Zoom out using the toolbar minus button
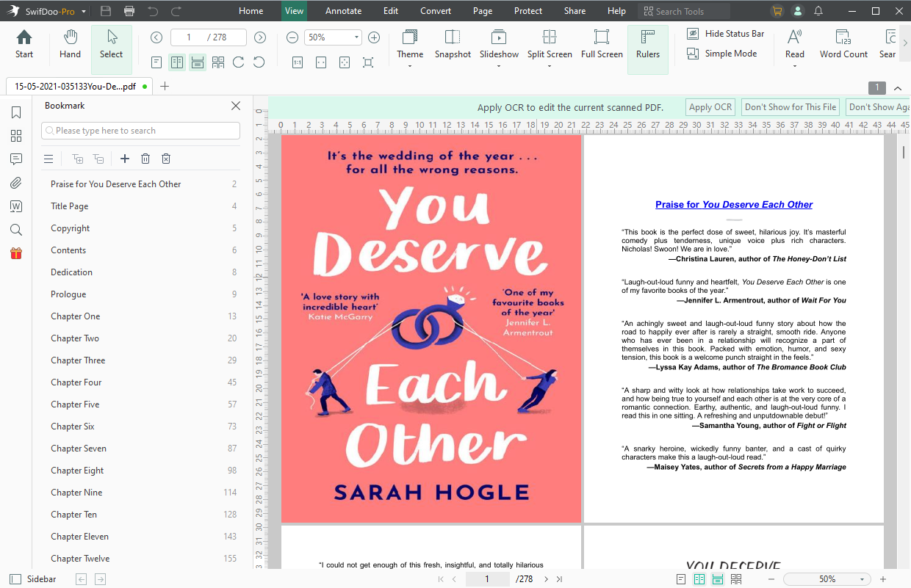Viewport: 911px width, 588px height. pyautogui.click(x=292, y=37)
